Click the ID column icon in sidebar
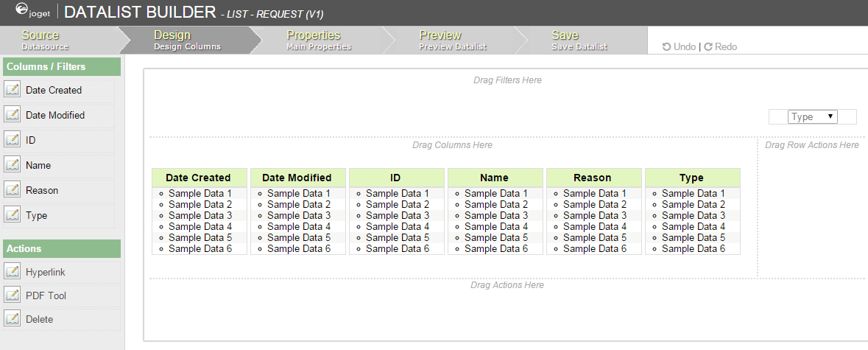Screen dimensions: 868x350 point(13,140)
